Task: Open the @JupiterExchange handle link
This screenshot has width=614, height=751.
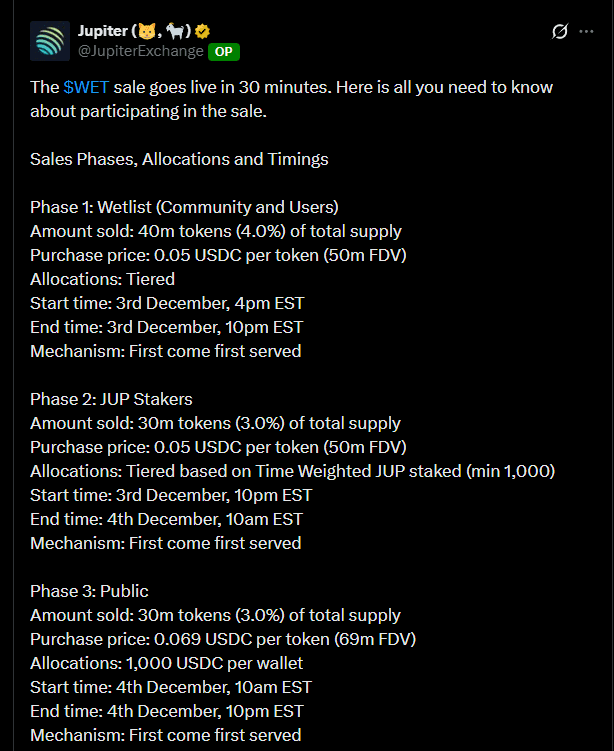Action: click(x=141, y=51)
